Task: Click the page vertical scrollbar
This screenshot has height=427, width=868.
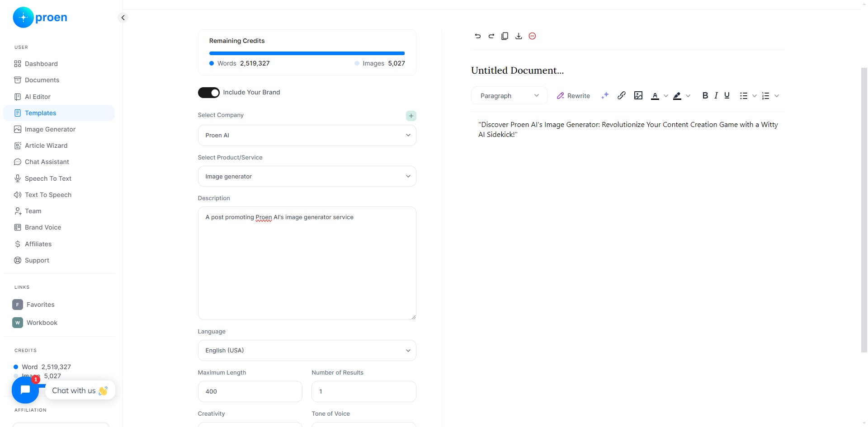Action: click(x=864, y=210)
